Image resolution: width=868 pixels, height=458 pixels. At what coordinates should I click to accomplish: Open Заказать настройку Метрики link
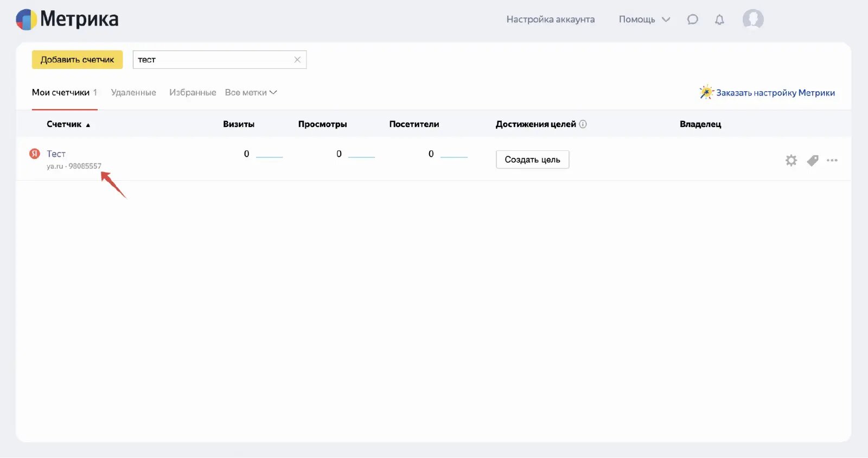[775, 93]
